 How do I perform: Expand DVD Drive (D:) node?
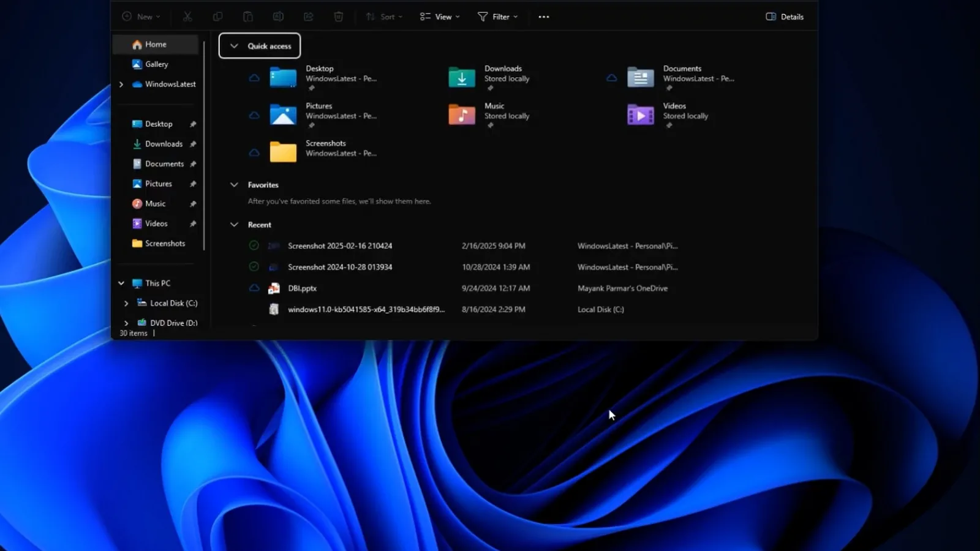click(126, 323)
